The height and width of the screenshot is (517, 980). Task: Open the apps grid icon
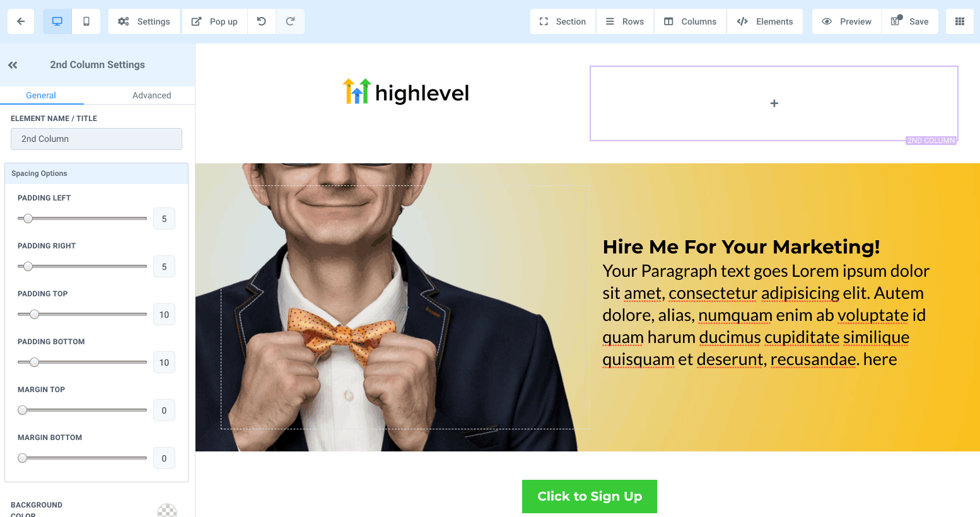[960, 21]
